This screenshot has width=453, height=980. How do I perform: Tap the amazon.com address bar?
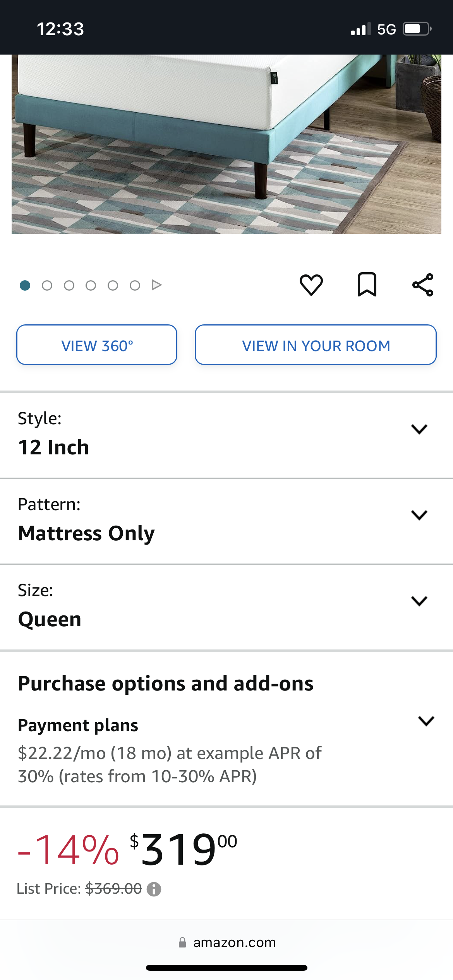tap(234, 942)
